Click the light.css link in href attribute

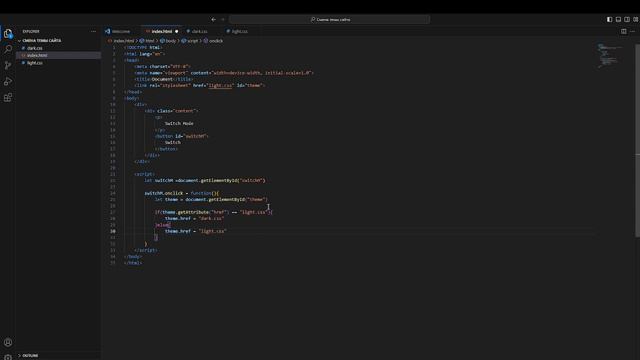click(x=220, y=85)
